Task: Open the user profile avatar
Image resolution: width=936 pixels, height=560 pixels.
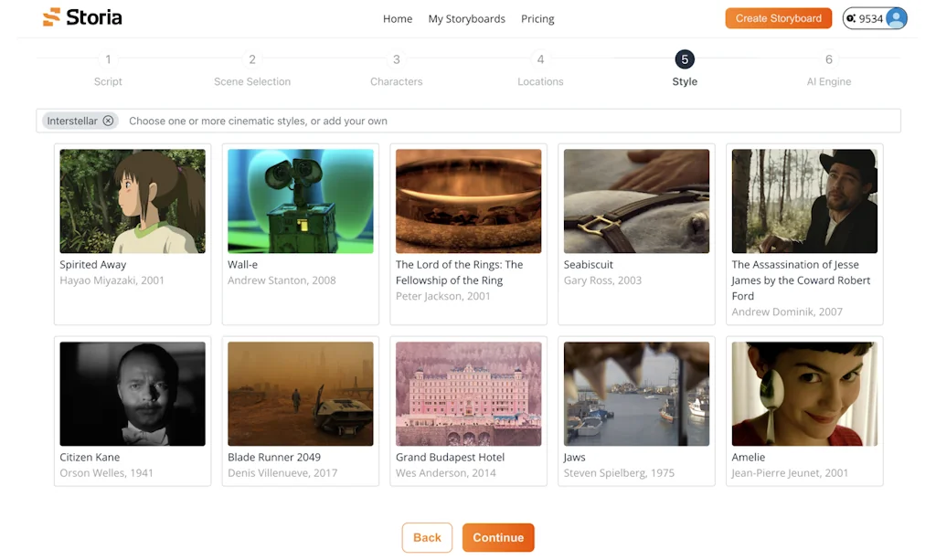Action: (896, 18)
